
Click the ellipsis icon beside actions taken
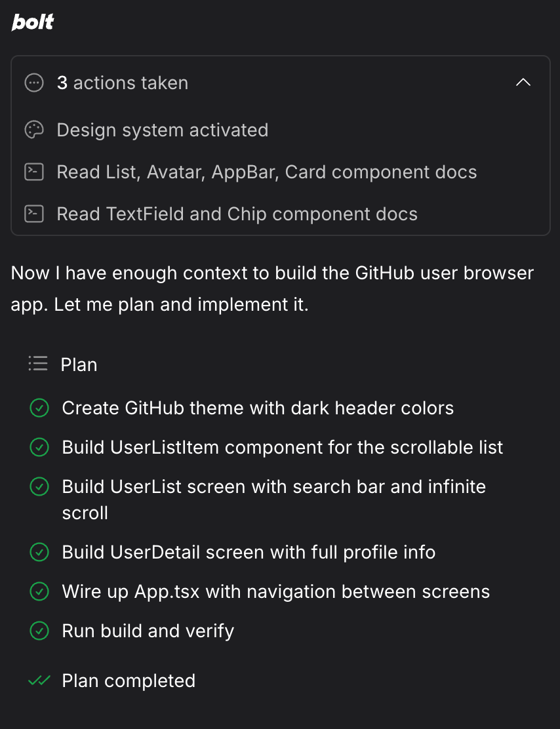click(x=34, y=83)
